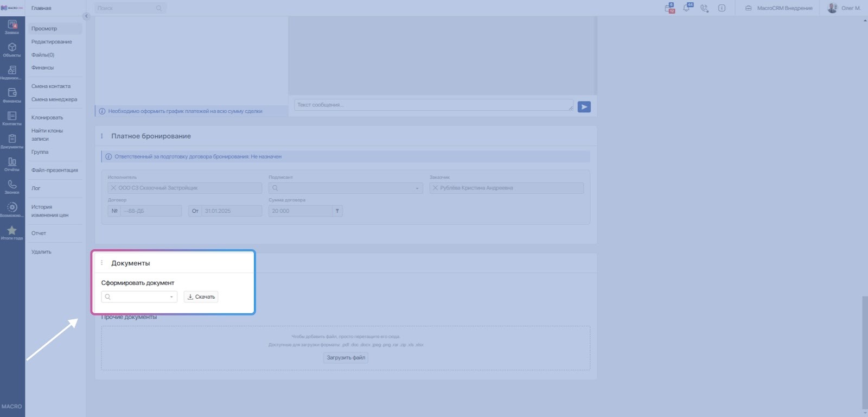Click the Скачать button
868x417 pixels.
[x=201, y=297]
